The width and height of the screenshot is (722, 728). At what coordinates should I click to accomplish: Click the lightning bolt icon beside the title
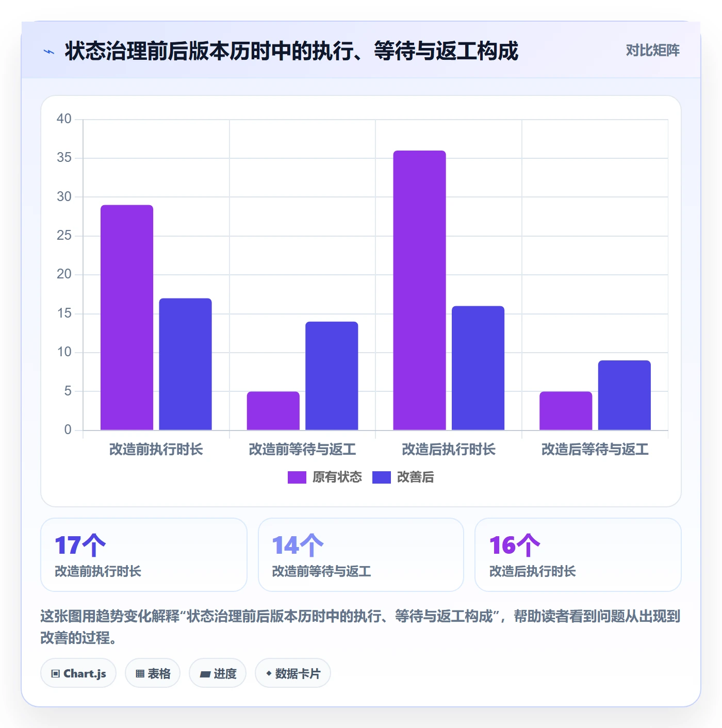(x=49, y=52)
